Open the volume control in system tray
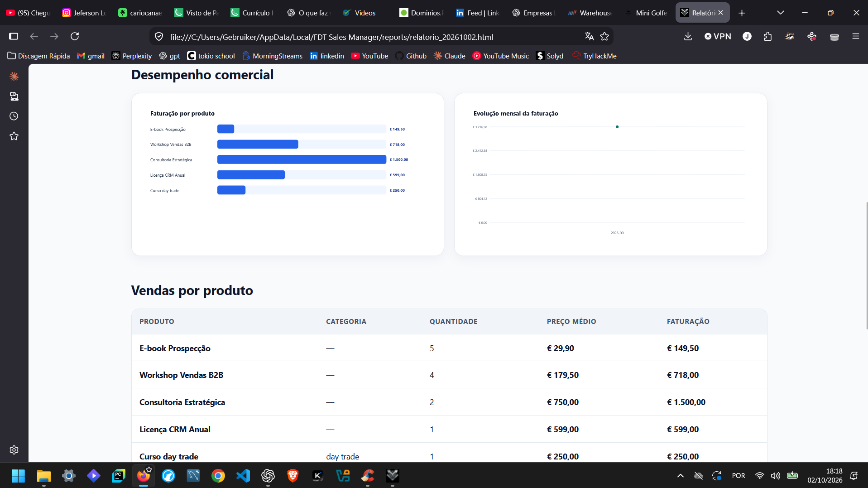Image resolution: width=868 pixels, height=488 pixels. pyautogui.click(x=776, y=476)
